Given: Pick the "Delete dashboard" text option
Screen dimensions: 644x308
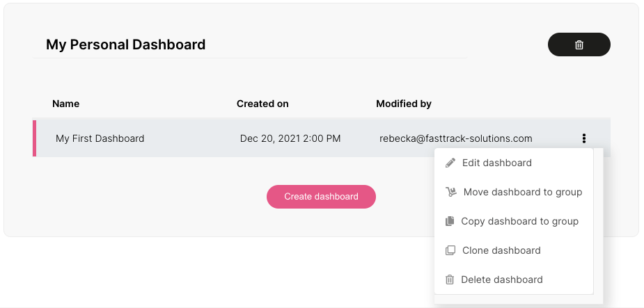Looking at the screenshot, I should [x=503, y=279].
